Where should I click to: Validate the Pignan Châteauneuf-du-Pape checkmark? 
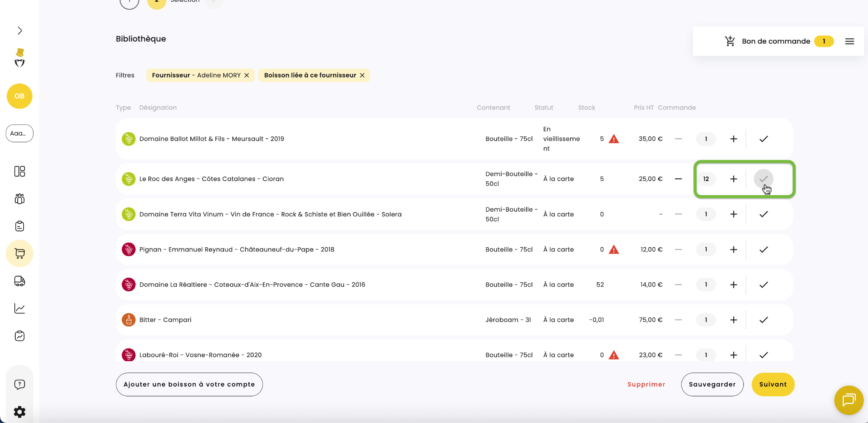pos(763,249)
